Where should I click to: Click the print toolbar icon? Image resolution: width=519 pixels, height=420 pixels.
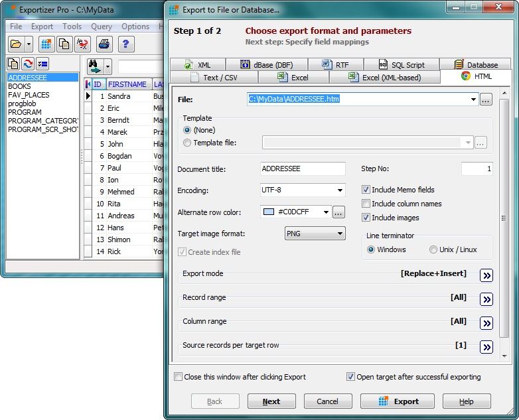[104, 44]
